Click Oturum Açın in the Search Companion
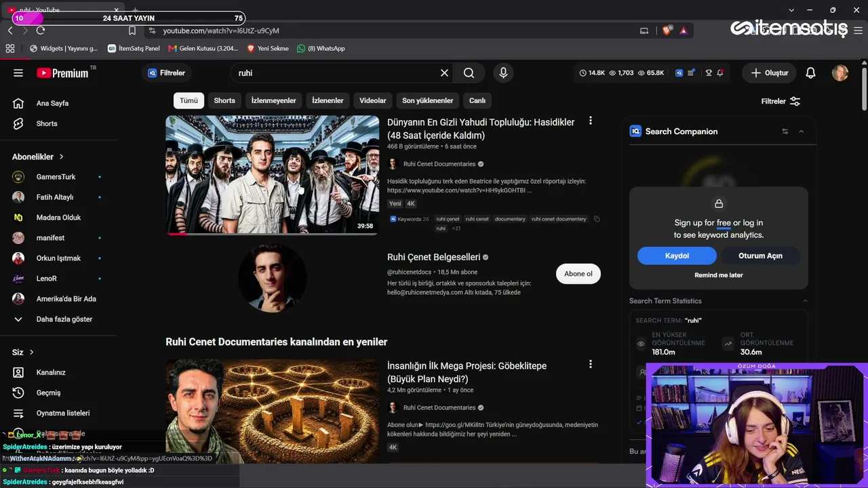Viewport: 868px width, 488px height. [760, 256]
